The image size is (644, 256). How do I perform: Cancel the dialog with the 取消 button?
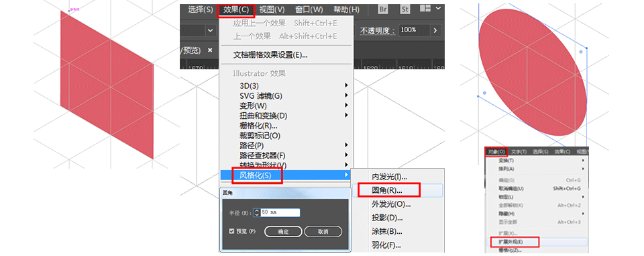point(323,232)
